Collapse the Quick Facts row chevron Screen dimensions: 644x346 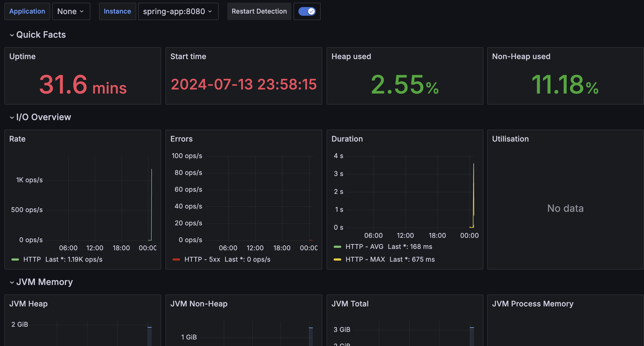[x=12, y=35]
